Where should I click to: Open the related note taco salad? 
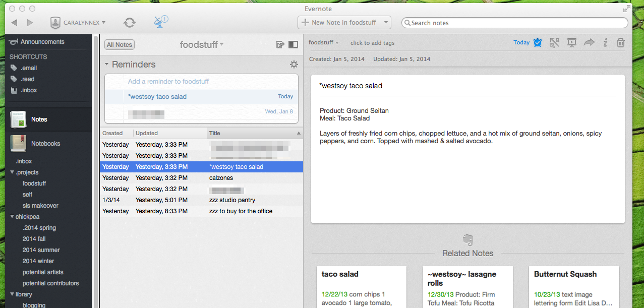[x=362, y=287]
